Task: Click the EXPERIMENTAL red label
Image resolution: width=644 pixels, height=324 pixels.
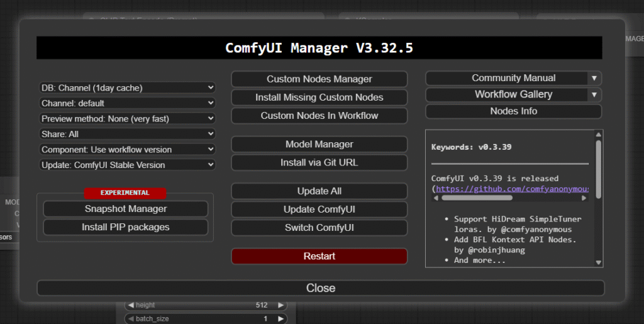Action: tap(125, 193)
